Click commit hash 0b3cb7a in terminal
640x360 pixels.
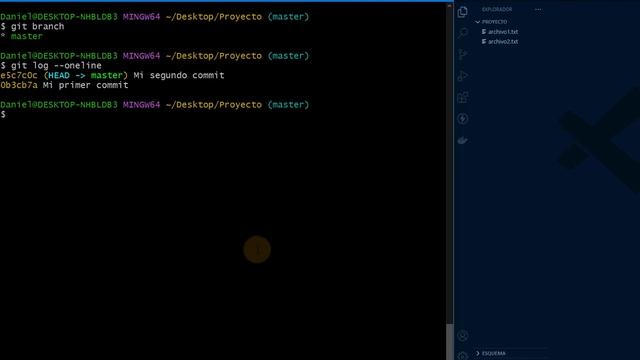19,85
